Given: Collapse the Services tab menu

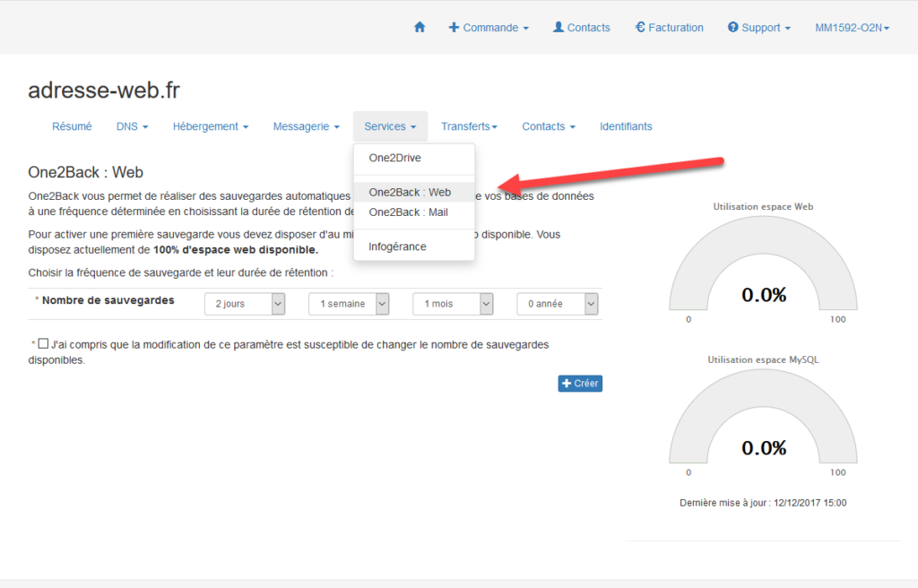Looking at the screenshot, I should pos(391,126).
